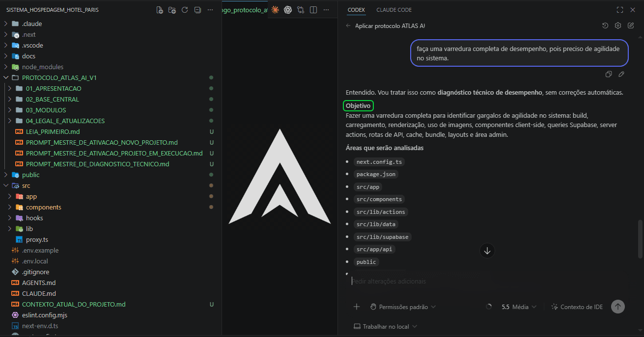The width and height of the screenshot is (644, 337).
Task: Send the message with up arrow button
Action: click(618, 307)
